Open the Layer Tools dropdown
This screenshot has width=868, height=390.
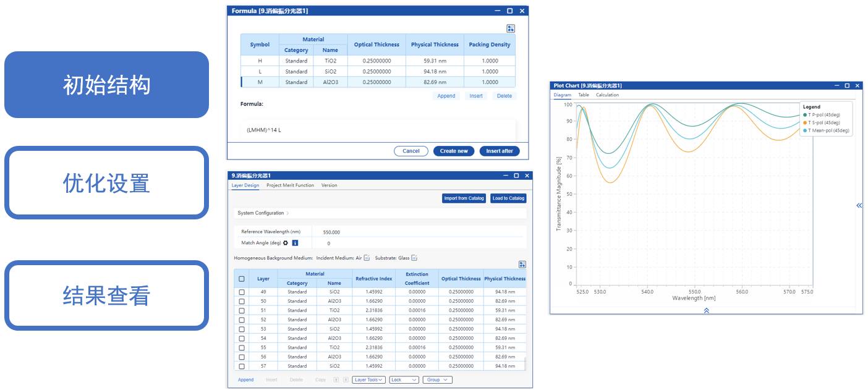pyautogui.click(x=369, y=379)
